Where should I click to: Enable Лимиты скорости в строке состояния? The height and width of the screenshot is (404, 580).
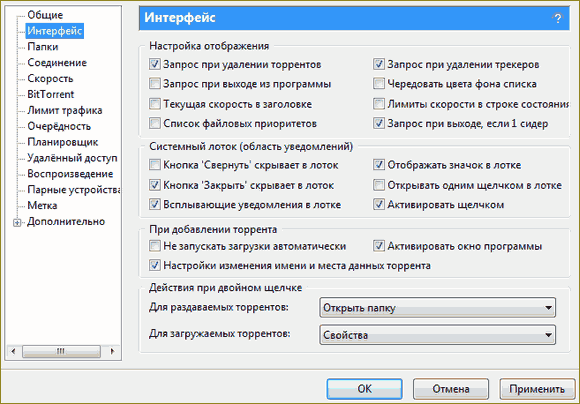[378, 104]
